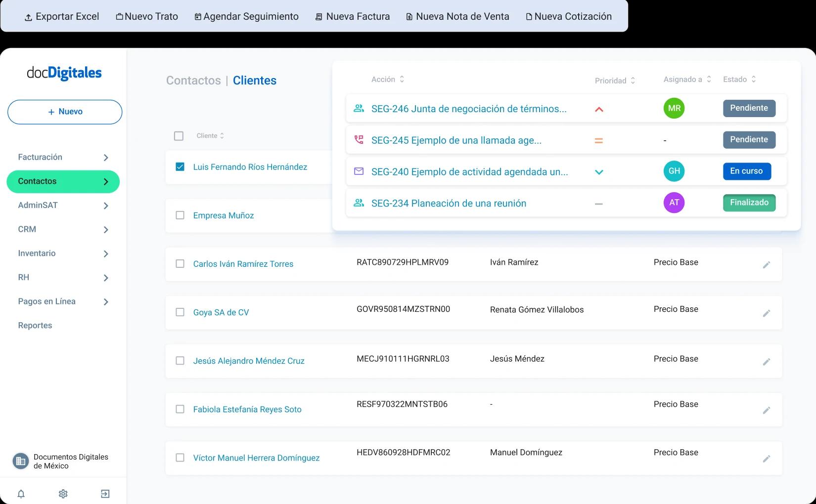The width and height of the screenshot is (816, 504).
Task: Click the logout icon in the sidebar footer
Action: [105, 493]
